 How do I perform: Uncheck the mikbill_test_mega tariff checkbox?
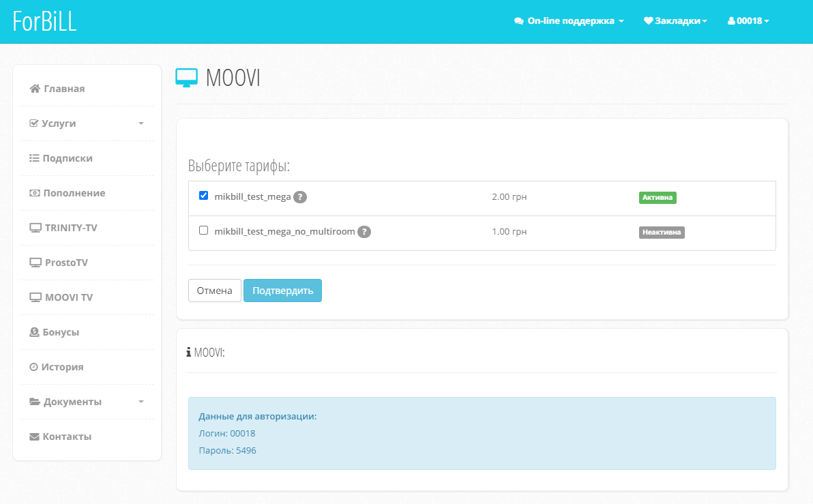[x=203, y=196]
